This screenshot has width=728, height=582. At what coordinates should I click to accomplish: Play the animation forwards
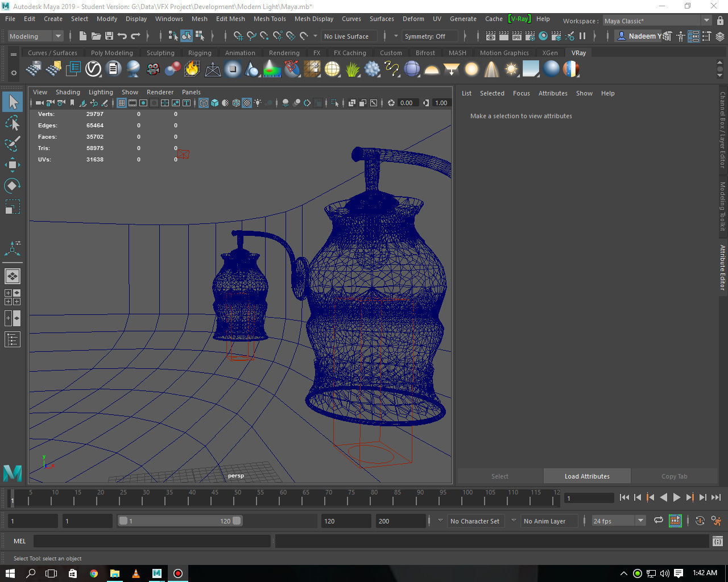click(x=676, y=497)
